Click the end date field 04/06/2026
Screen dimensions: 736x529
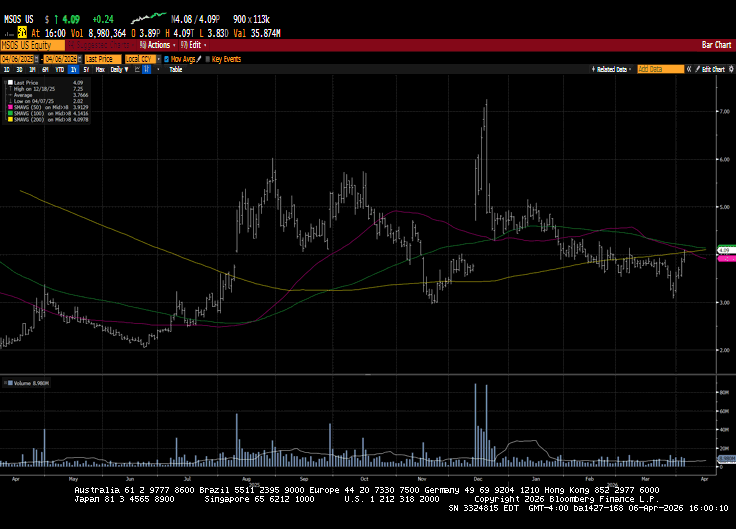click(x=61, y=59)
